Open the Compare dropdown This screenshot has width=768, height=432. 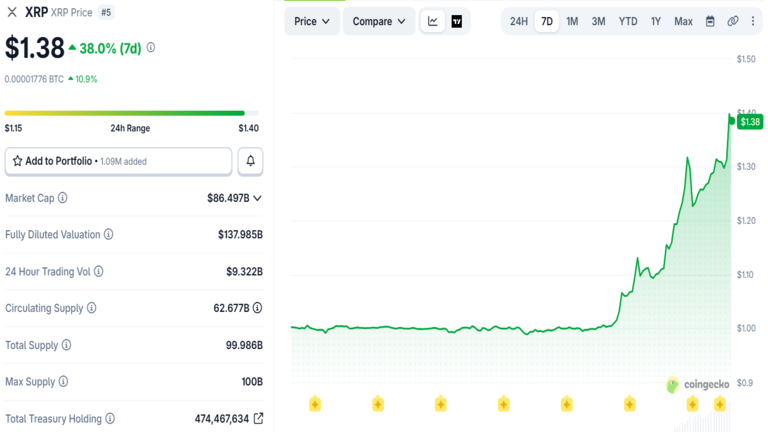point(379,21)
